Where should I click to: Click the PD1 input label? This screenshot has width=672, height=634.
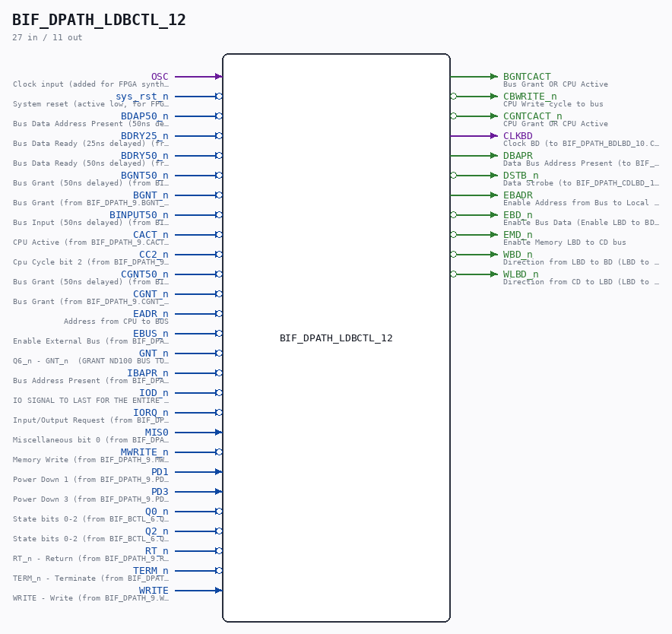point(160,472)
